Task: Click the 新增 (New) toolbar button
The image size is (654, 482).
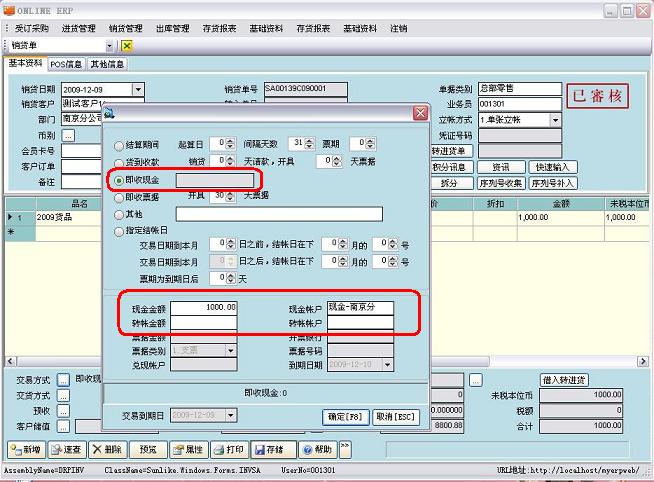Action: (x=27, y=450)
